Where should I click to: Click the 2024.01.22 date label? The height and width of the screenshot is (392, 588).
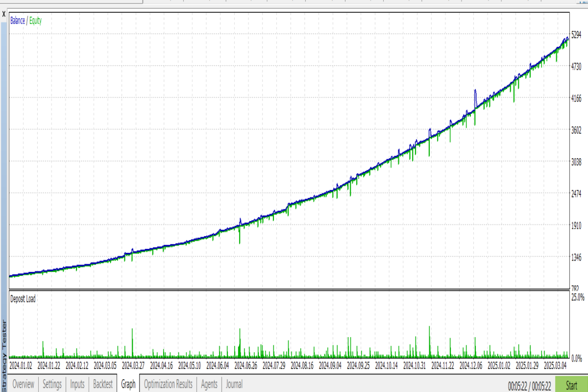click(x=49, y=365)
